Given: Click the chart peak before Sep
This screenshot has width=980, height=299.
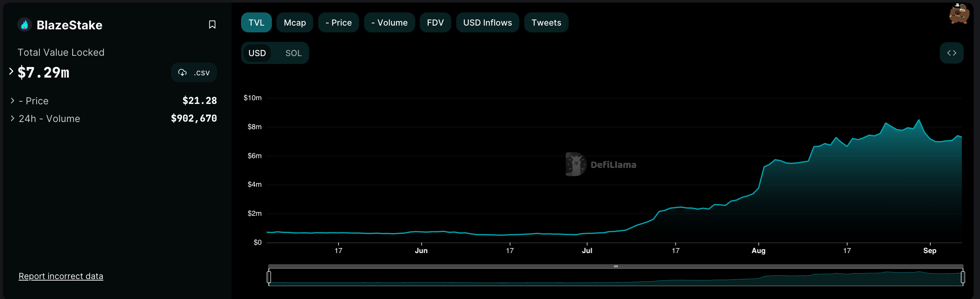Looking at the screenshot, I should coord(919,120).
